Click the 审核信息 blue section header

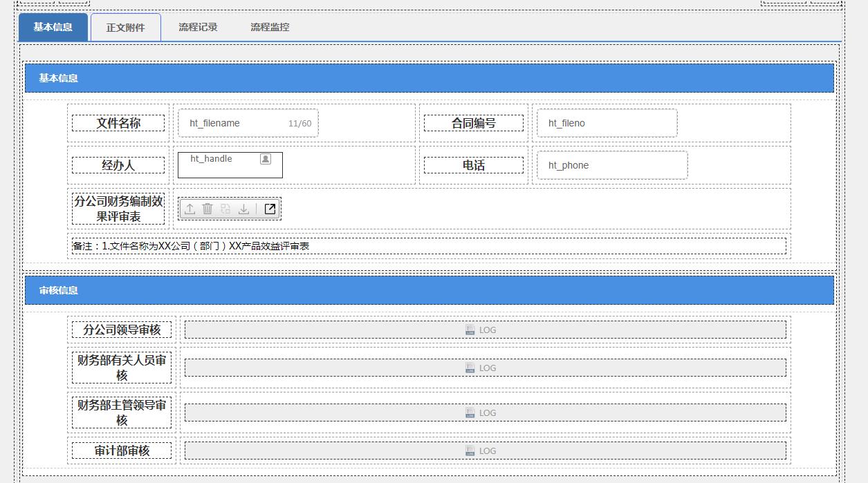[x=430, y=290]
